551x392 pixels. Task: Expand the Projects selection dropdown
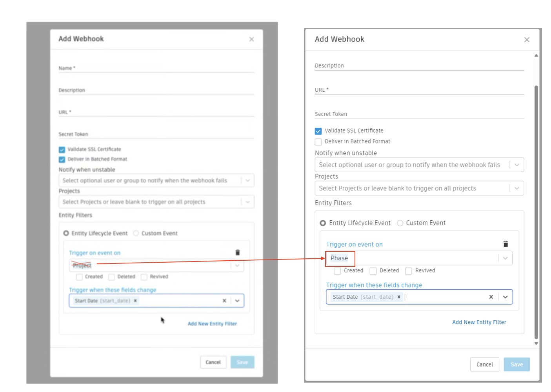(x=517, y=188)
